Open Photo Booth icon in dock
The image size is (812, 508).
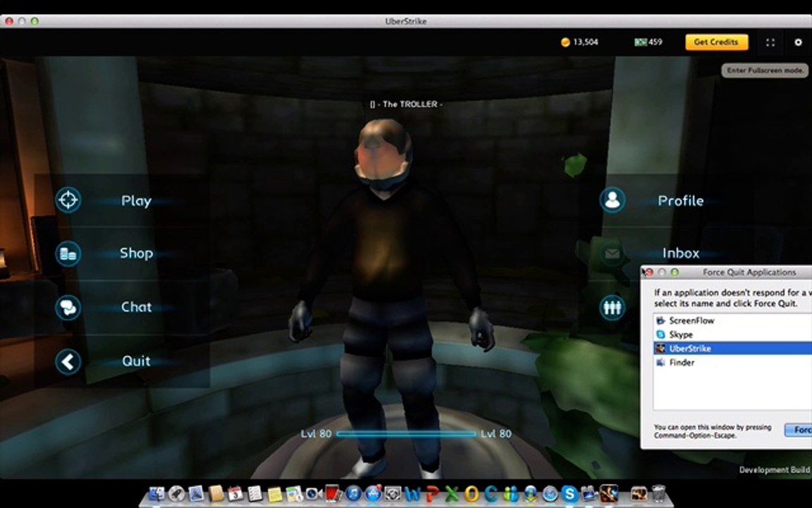(x=333, y=493)
